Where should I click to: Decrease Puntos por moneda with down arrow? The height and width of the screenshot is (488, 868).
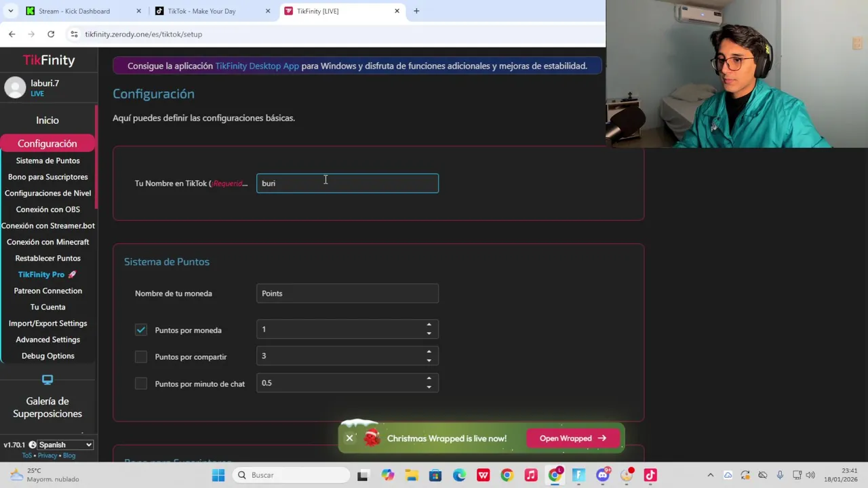click(x=429, y=333)
